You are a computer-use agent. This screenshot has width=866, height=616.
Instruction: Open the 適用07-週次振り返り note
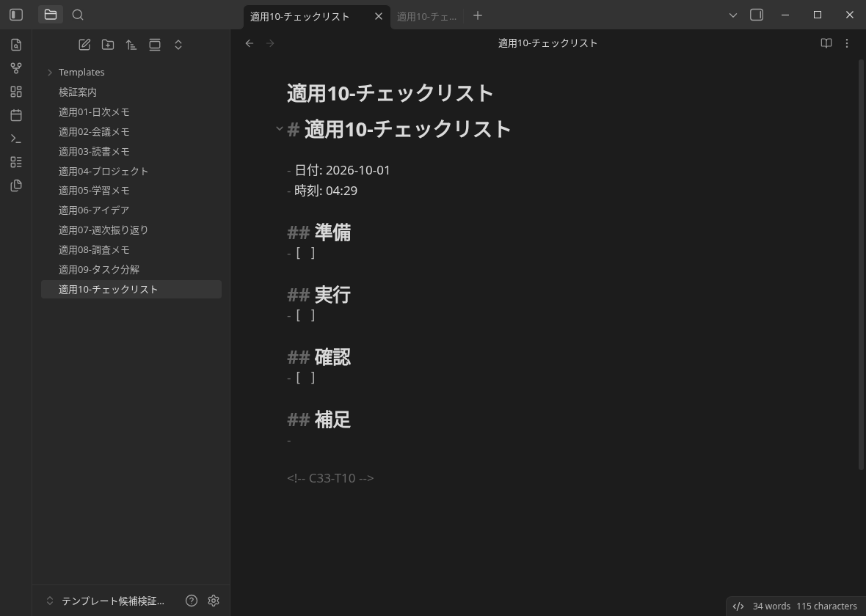tap(131, 230)
